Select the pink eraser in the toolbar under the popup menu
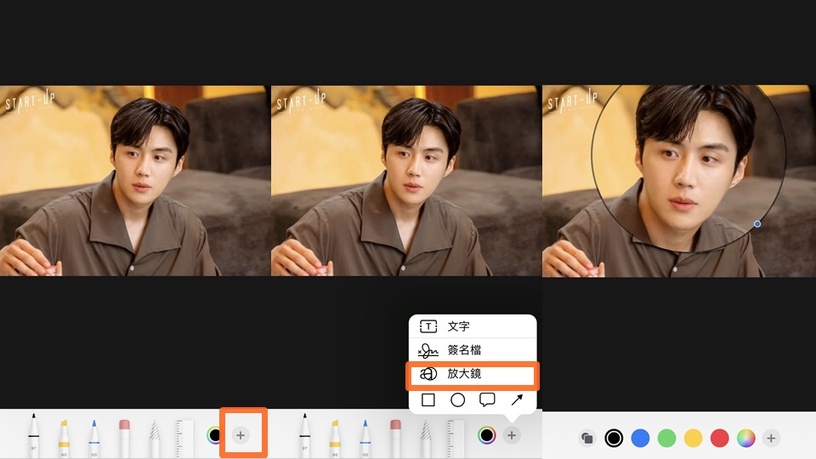Viewport: 816px width, 459px height. tap(395, 438)
